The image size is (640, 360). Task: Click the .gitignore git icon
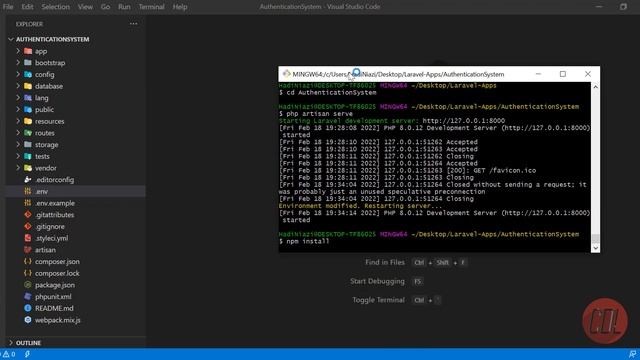pyautogui.click(x=28, y=226)
